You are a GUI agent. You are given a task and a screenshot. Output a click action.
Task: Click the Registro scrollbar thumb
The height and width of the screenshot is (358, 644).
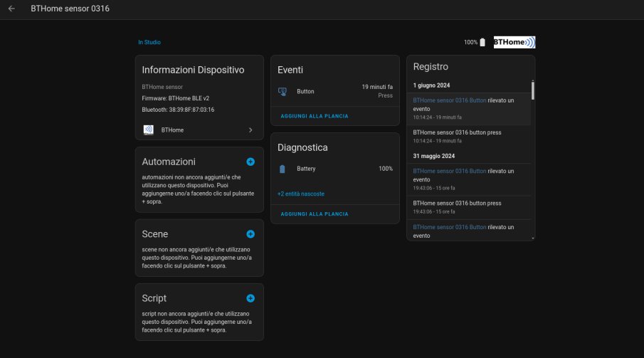533,90
